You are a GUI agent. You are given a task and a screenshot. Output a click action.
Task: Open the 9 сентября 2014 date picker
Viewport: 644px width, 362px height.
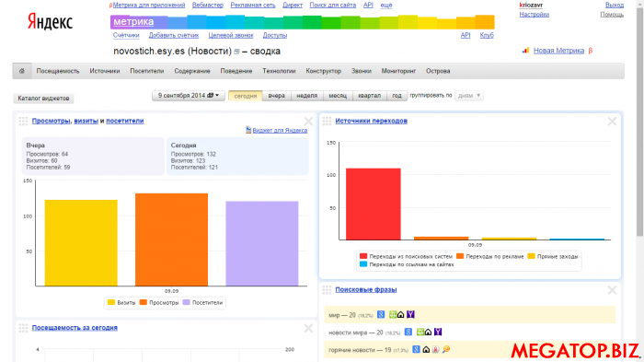pos(189,96)
